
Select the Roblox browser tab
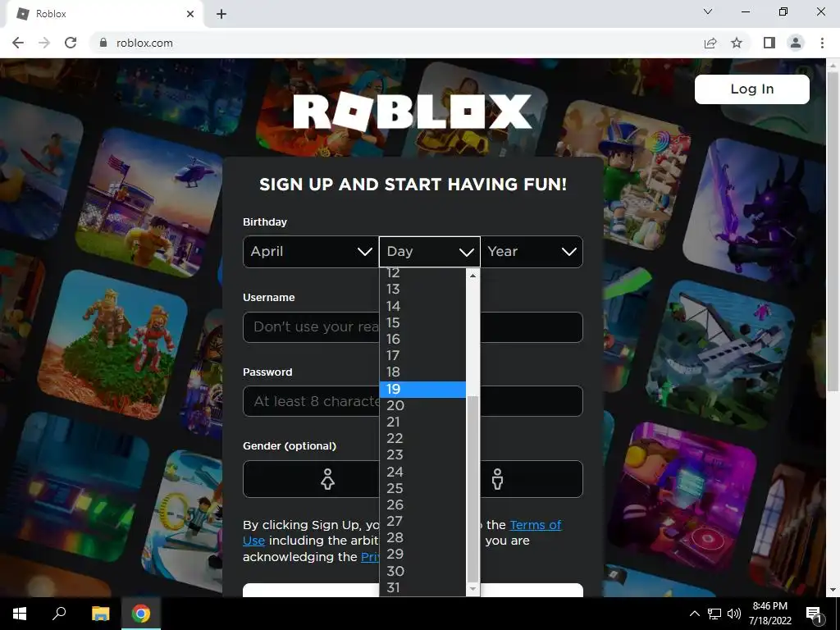(104, 14)
